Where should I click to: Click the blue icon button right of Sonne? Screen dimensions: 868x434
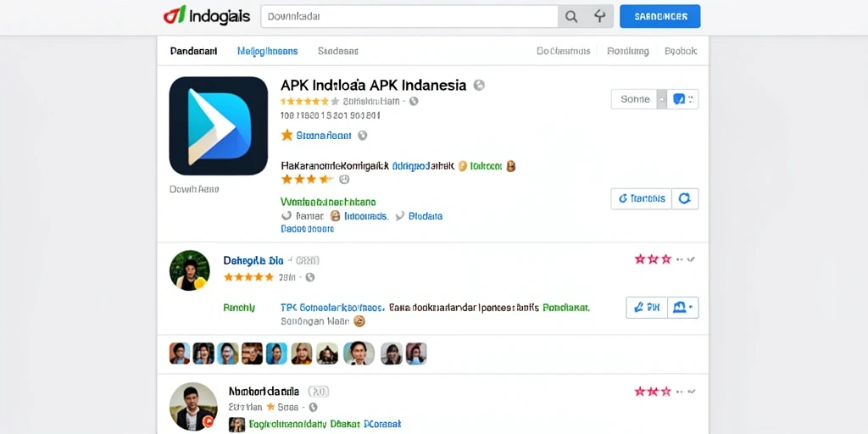[x=682, y=99]
